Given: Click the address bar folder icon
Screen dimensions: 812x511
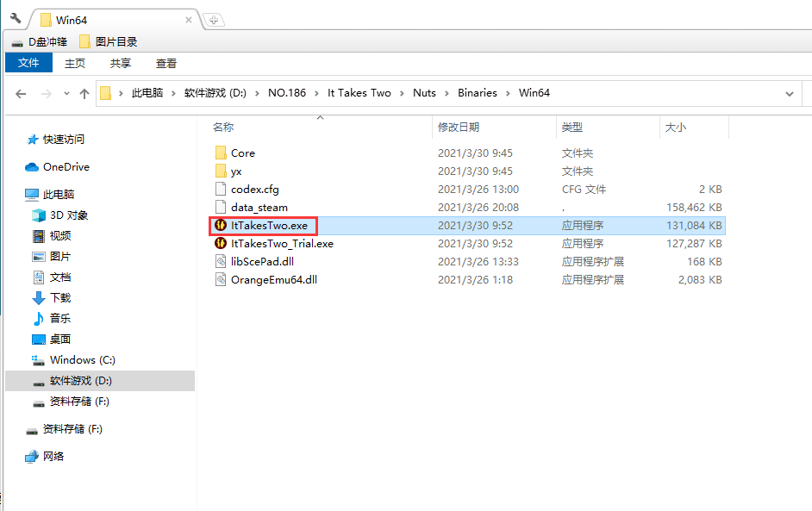Looking at the screenshot, I should [106, 93].
